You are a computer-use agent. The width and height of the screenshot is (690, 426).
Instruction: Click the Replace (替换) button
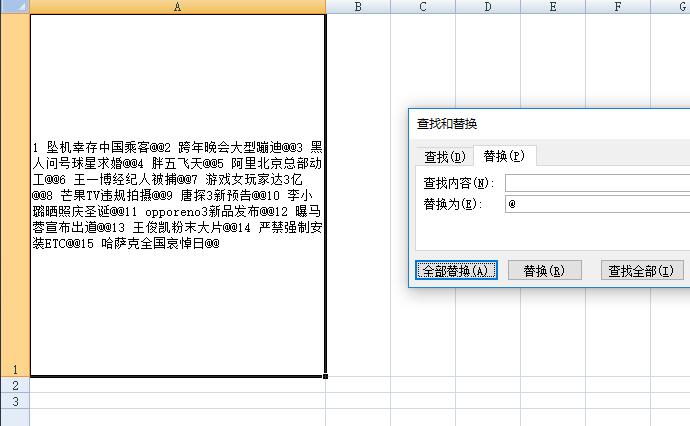point(544,270)
